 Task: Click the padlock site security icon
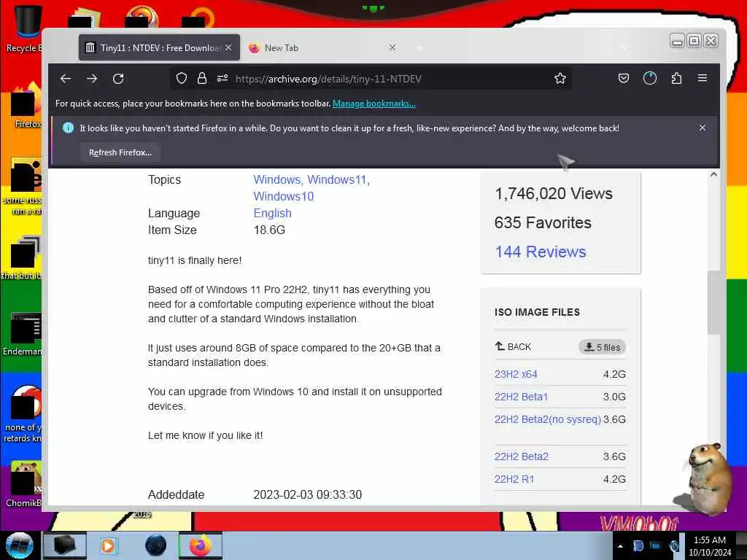[x=202, y=79]
